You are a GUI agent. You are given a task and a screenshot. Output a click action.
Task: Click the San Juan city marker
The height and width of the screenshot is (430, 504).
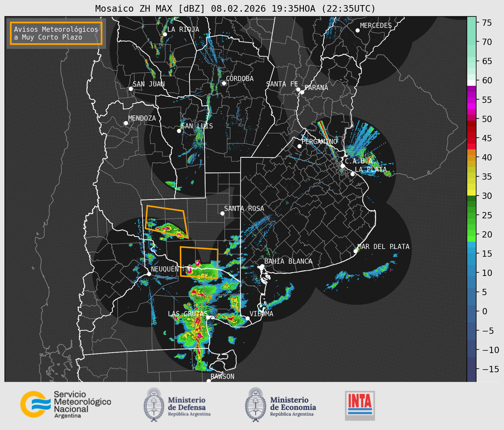131,89
